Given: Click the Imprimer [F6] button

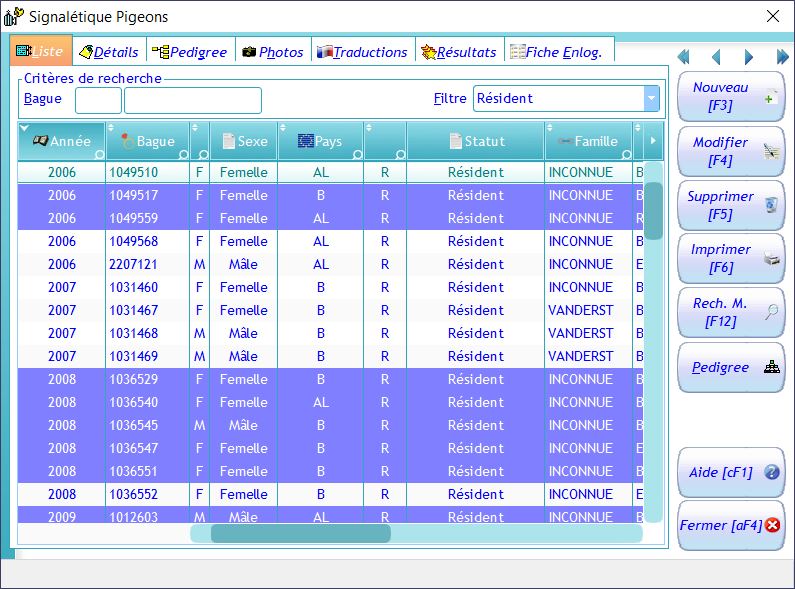Looking at the screenshot, I should 731,259.
